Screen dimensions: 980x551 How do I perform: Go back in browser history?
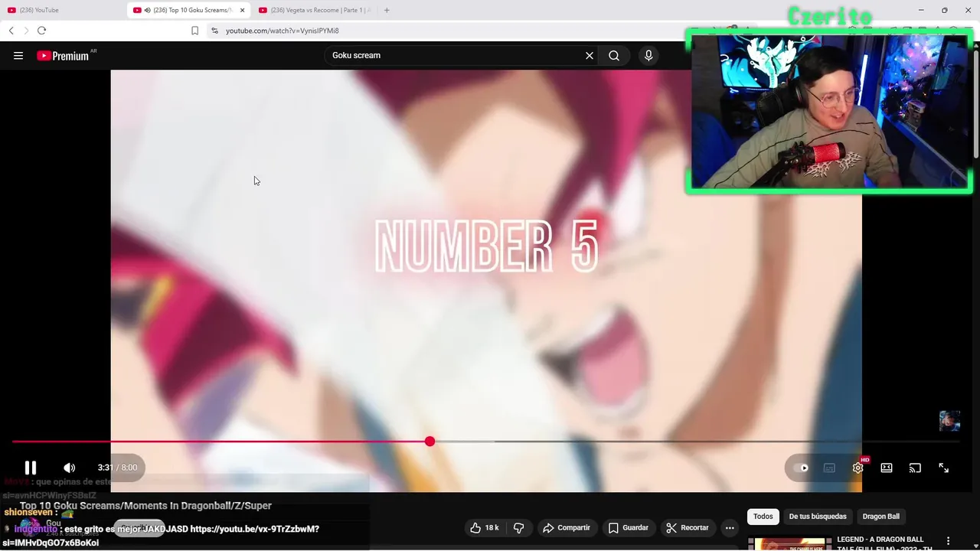[x=11, y=31]
